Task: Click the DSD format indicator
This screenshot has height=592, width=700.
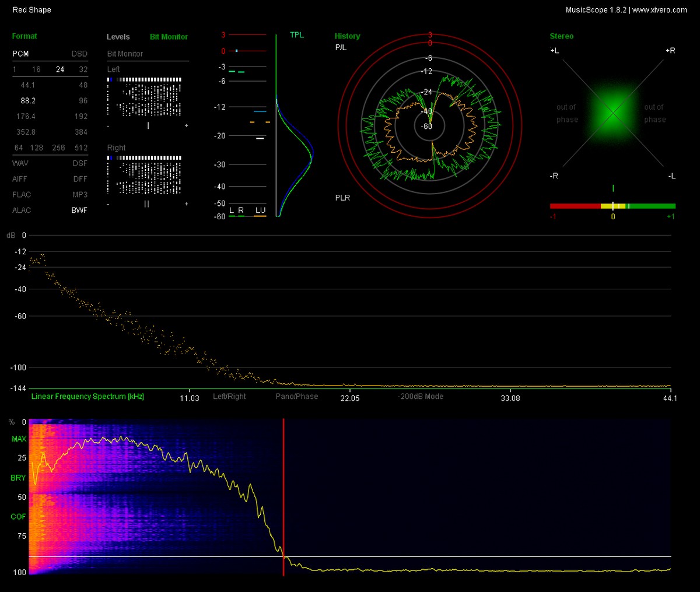Action: pyautogui.click(x=79, y=54)
